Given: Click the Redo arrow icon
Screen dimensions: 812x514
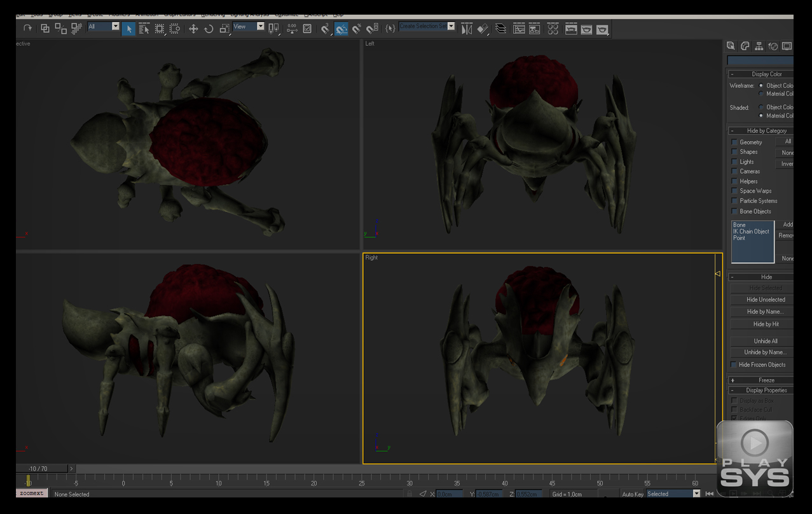Looking at the screenshot, I should (x=27, y=28).
